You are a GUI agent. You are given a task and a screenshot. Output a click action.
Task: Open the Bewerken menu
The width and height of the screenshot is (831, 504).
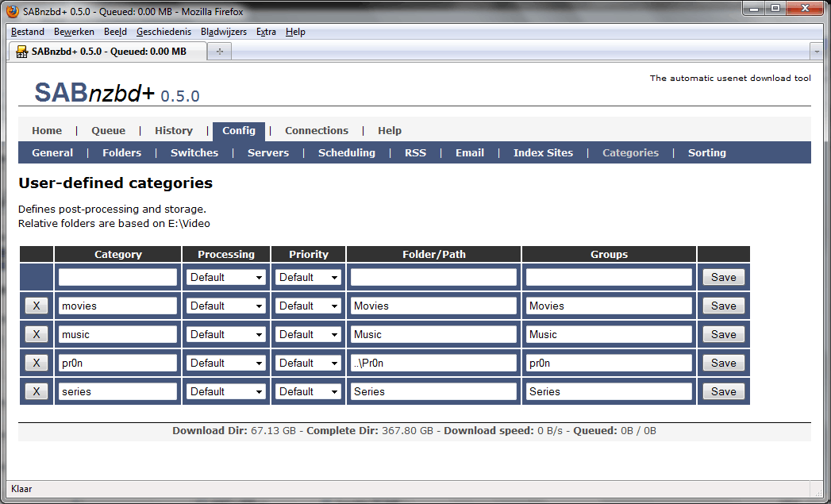tap(74, 32)
